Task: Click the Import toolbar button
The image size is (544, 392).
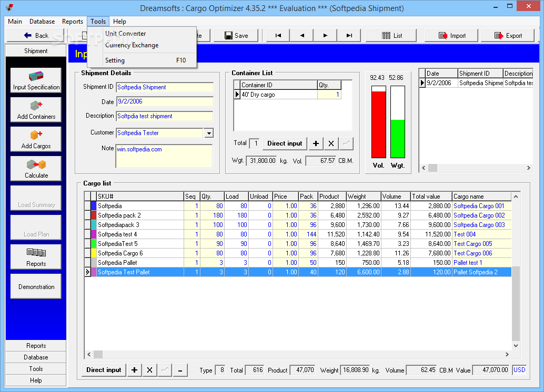Action: [452, 35]
